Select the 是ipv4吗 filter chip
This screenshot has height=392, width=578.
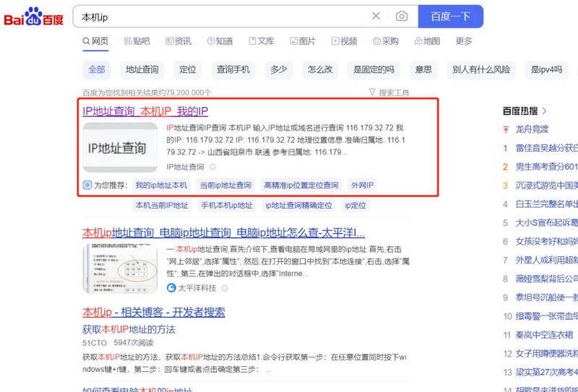click(546, 69)
